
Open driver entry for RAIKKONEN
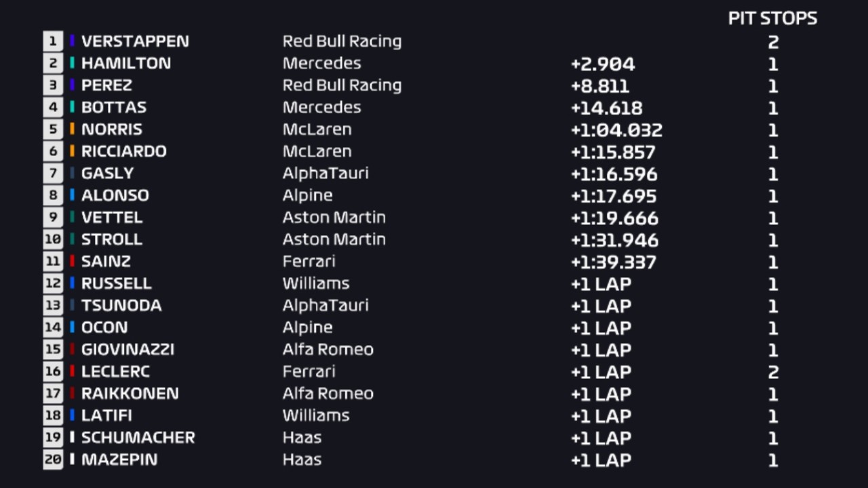point(130,393)
